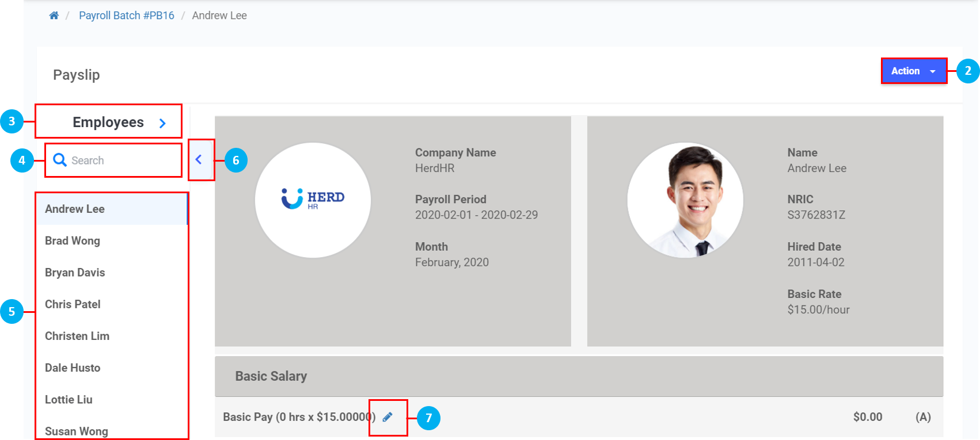Expand the Employees header arrow
The width and height of the screenshot is (980, 440).
pyautogui.click(x=162, y=123)
